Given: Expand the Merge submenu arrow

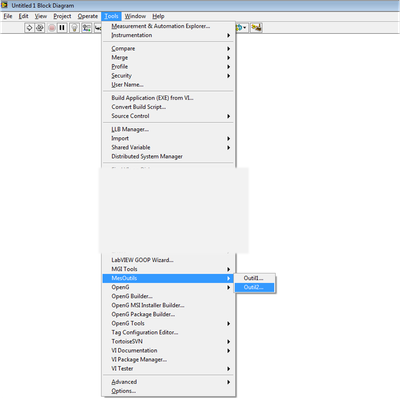Looking at the screenshot, I should click(x=228, y=58).
